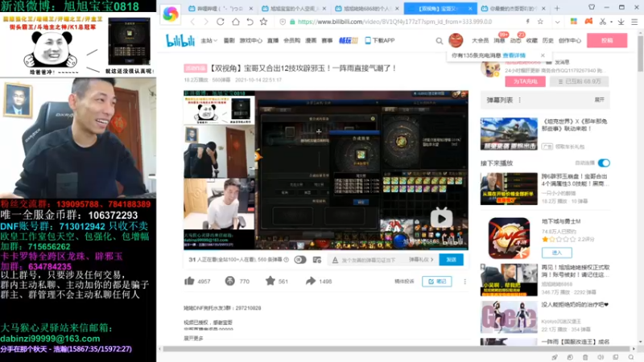Open the browser hamburger menu icon
This screenshot has height=362, width=644.
point(634,22)
